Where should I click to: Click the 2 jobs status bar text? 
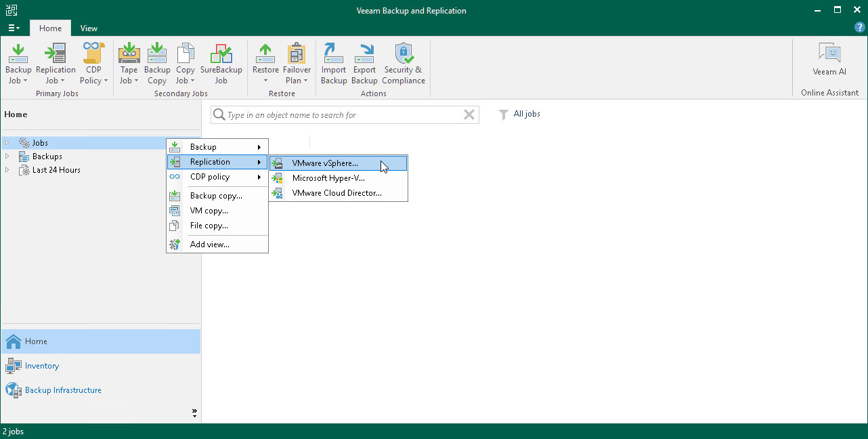tap(13, 432)
